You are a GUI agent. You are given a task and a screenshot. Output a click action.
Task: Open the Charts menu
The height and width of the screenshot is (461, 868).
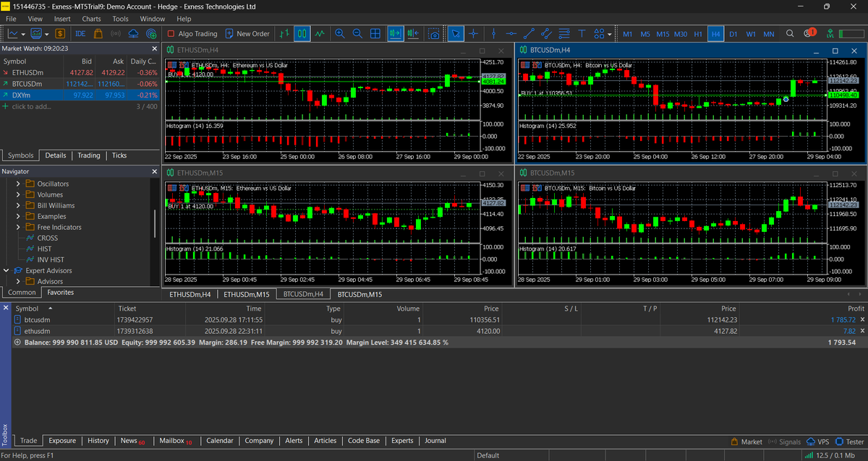[91, 18]
